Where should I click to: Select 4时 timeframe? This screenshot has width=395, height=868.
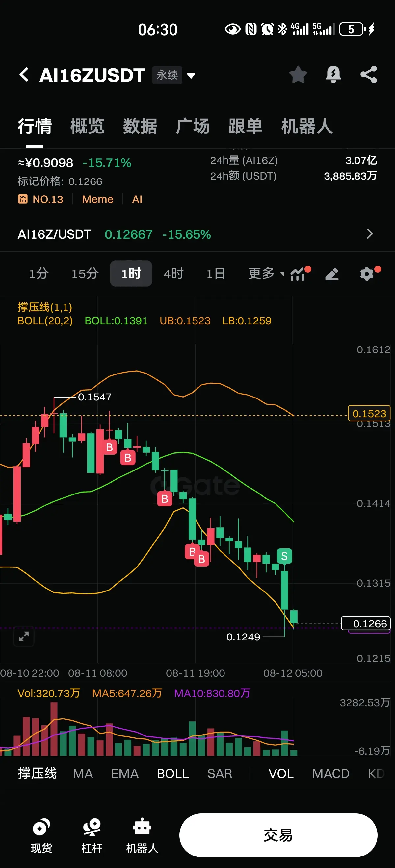pos(173,274)
